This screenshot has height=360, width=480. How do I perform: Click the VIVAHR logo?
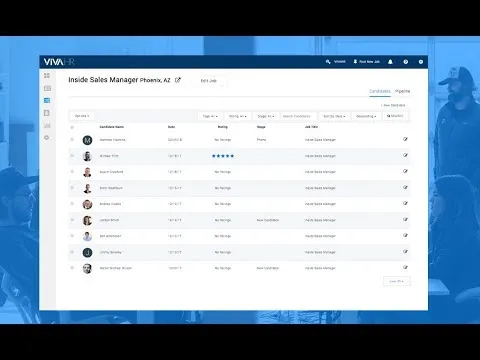59,62
